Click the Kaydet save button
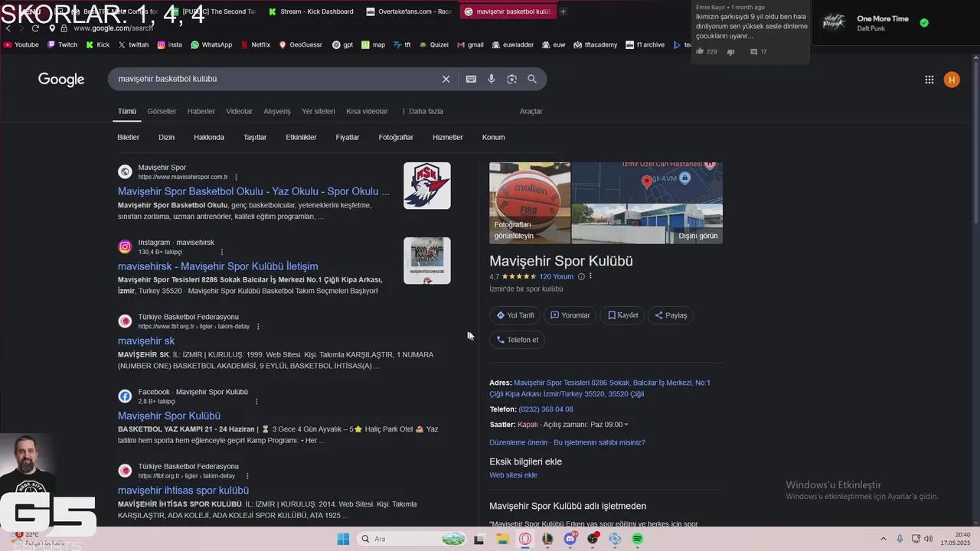The height and width of the screenshot is (551, 980). 622,315
